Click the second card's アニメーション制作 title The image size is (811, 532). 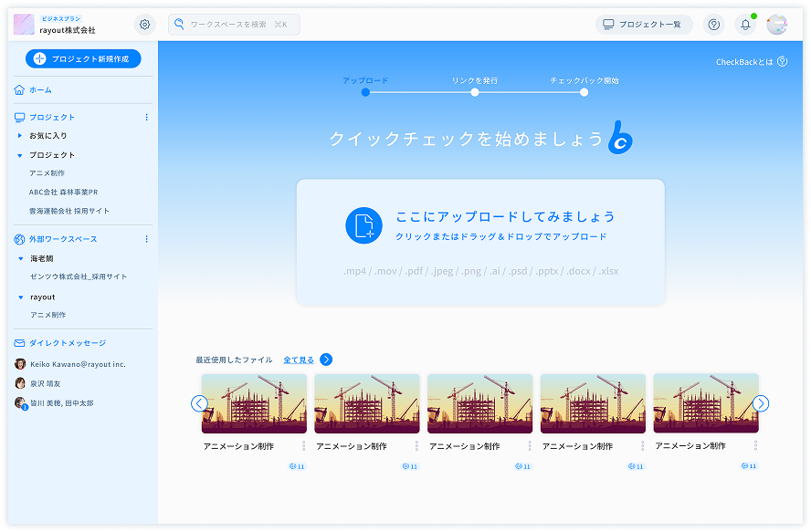coord(352,446)
